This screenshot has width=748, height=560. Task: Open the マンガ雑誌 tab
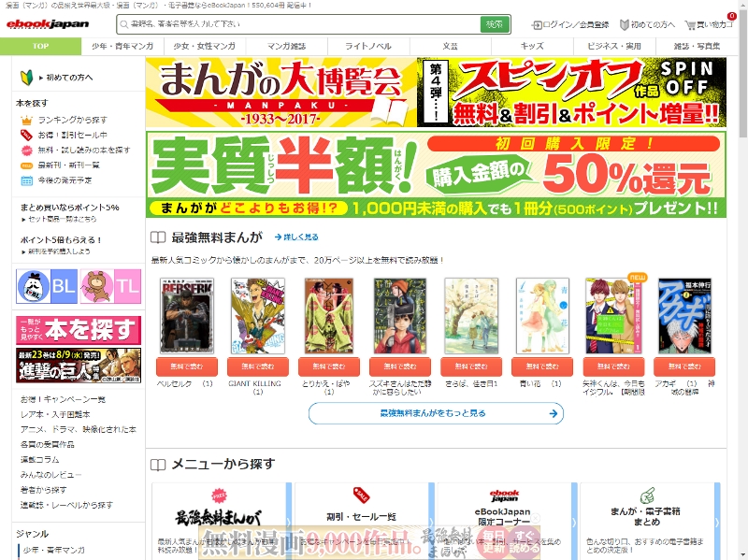(x=287, y=46)
